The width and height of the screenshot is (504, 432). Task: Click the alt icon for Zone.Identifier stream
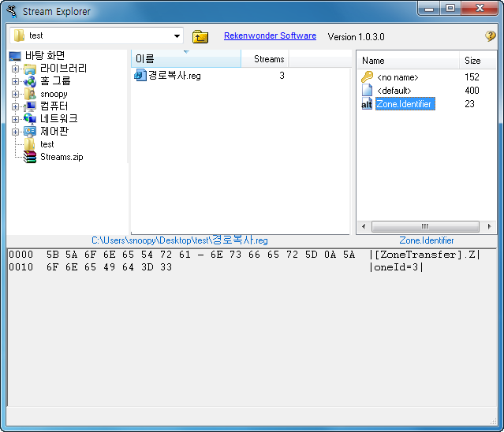pyautogui.click(x=367, y=104)
